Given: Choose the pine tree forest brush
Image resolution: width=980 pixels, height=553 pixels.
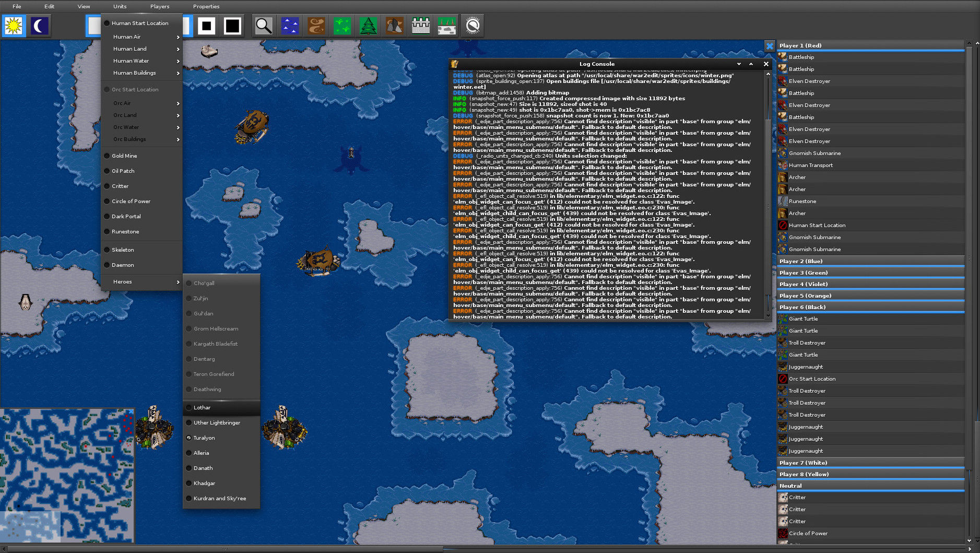Looking at the screenshot, I should (368, 26).
